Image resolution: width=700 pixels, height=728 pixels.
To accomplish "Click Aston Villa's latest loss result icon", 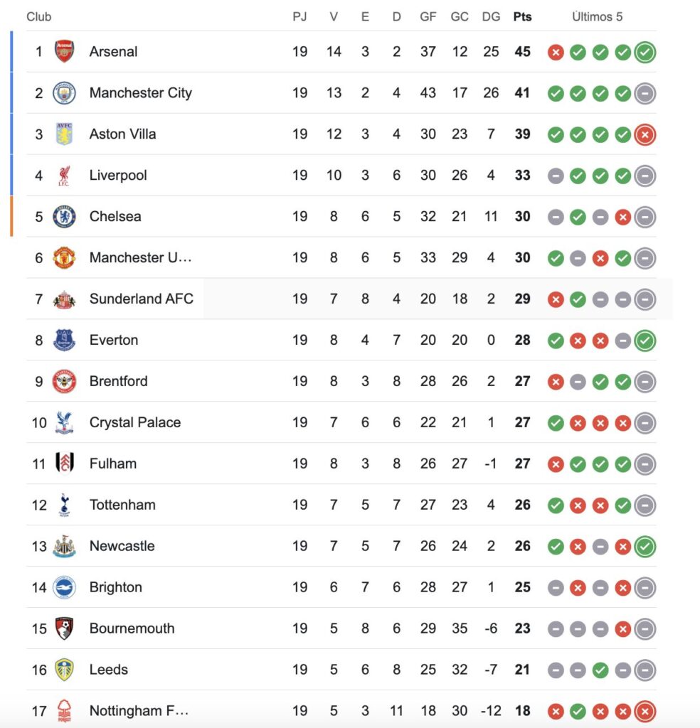I will (645, 134).
